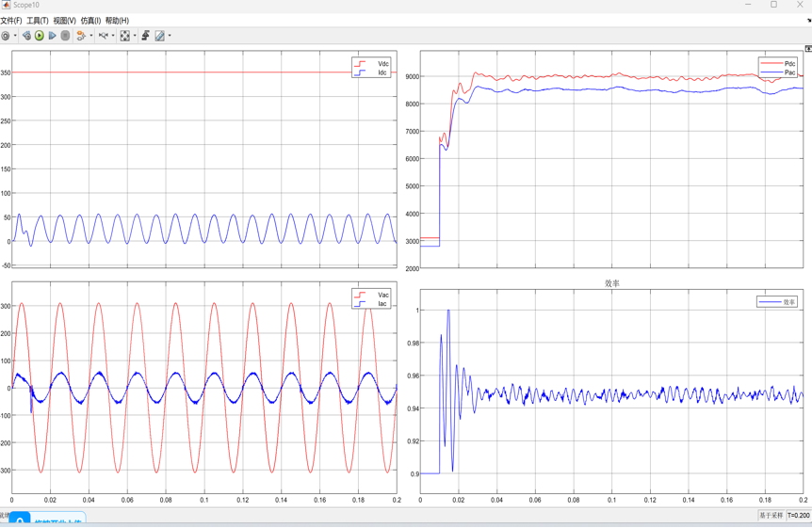
Task: Expand the configuration properties dropdown arrow
Action: pyautogui.click(x=15, y=36)
